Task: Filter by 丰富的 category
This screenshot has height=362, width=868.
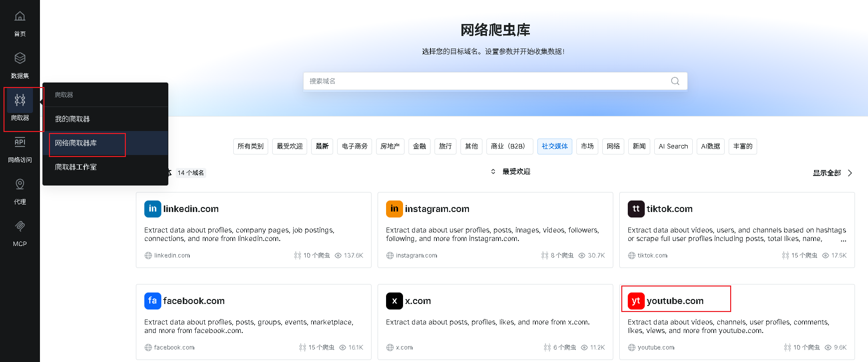Action: click(743, 146)
